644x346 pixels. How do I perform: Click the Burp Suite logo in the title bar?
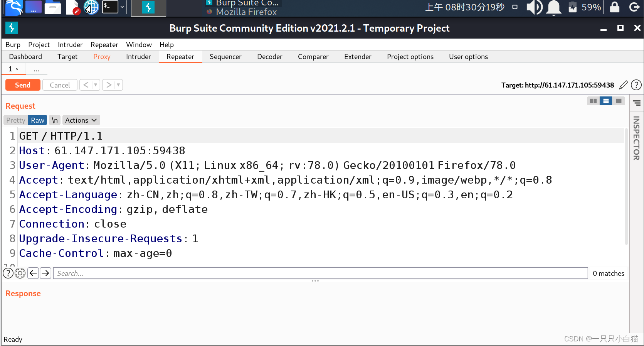click(x=12, y=28)
